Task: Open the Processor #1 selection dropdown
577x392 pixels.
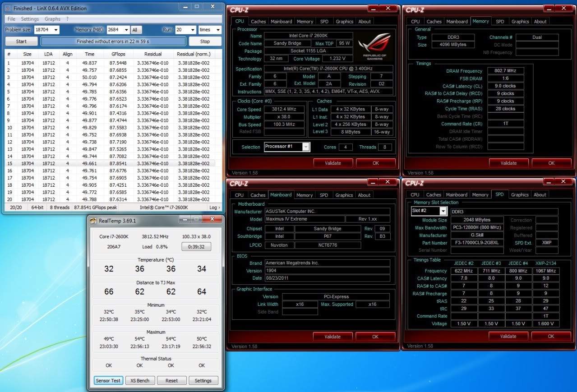Action: coord(305,147)
